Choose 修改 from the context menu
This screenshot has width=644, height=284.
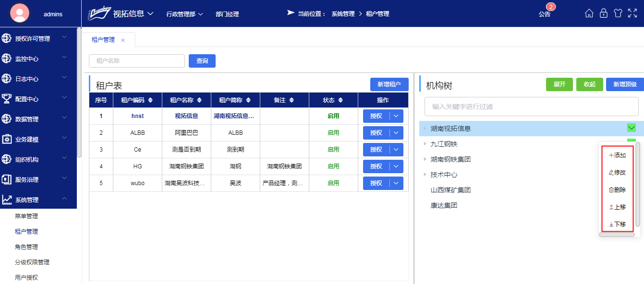pyautogui.click(x=618, y=173)
